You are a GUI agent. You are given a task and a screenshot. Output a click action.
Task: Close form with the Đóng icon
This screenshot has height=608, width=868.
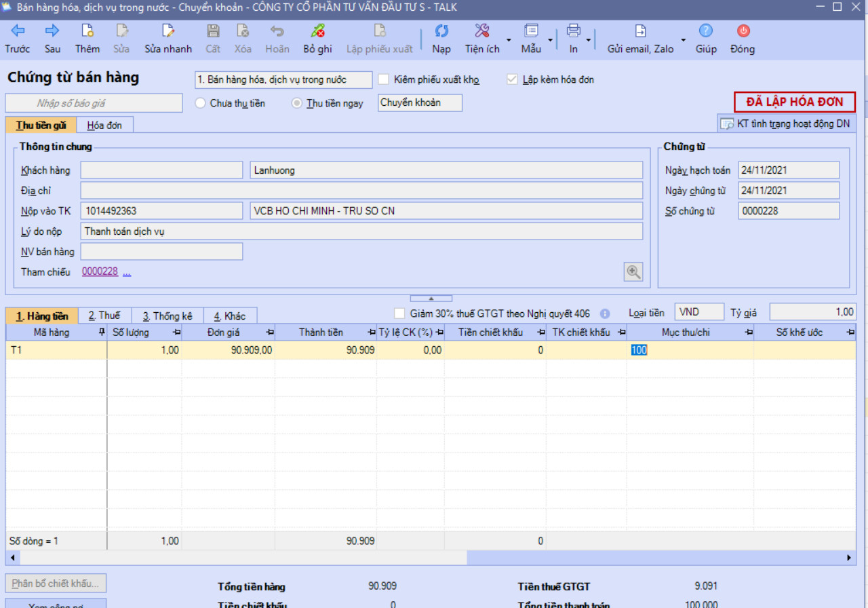[743, 31]
